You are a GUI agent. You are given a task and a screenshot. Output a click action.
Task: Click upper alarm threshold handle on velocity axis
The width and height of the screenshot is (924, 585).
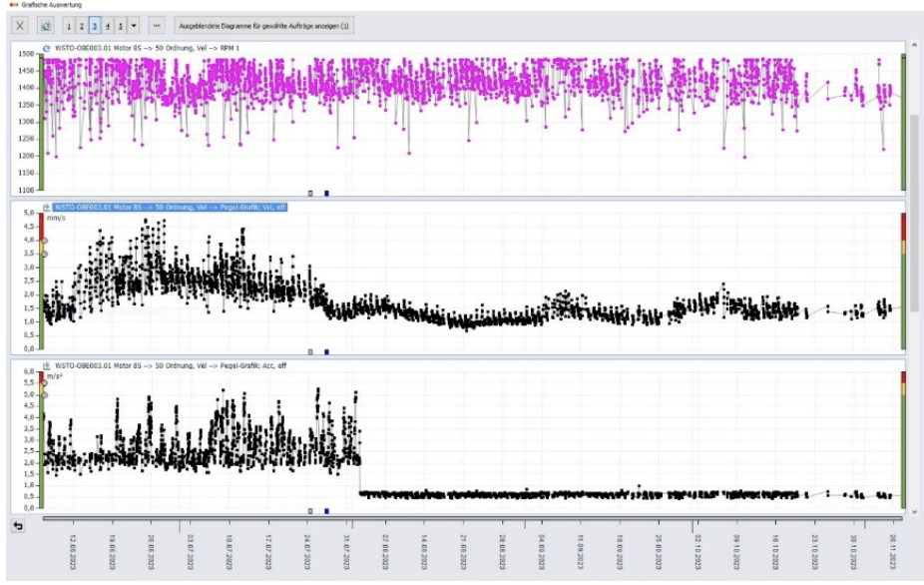[x=44, y=241]
